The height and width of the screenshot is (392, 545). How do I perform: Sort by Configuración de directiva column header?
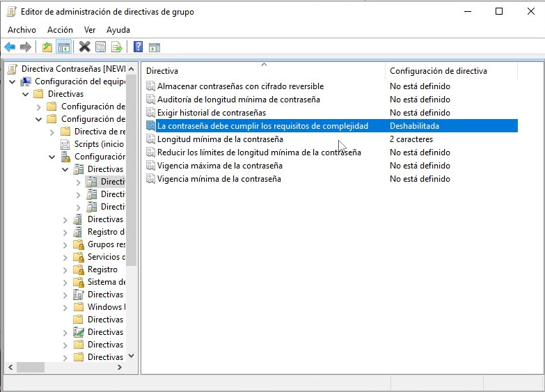point(438,71)
